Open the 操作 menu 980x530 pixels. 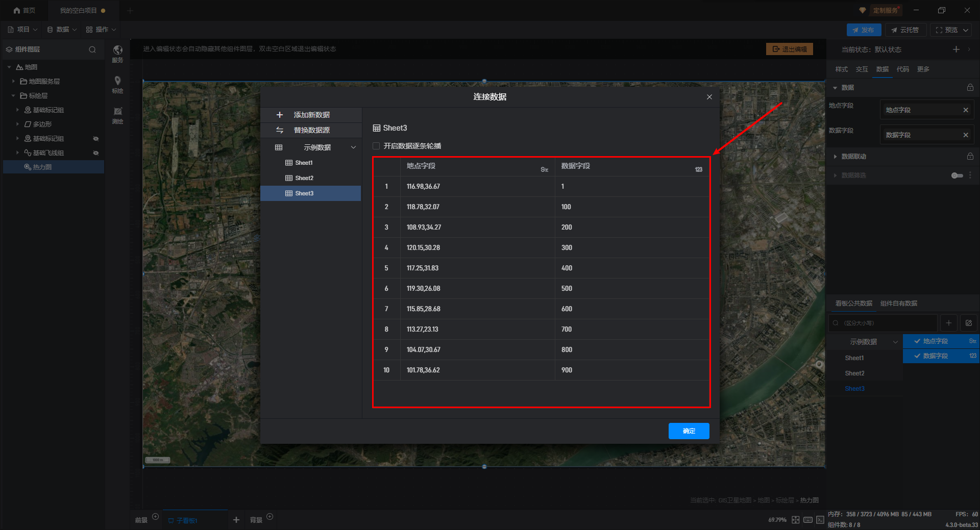(101, 30)
